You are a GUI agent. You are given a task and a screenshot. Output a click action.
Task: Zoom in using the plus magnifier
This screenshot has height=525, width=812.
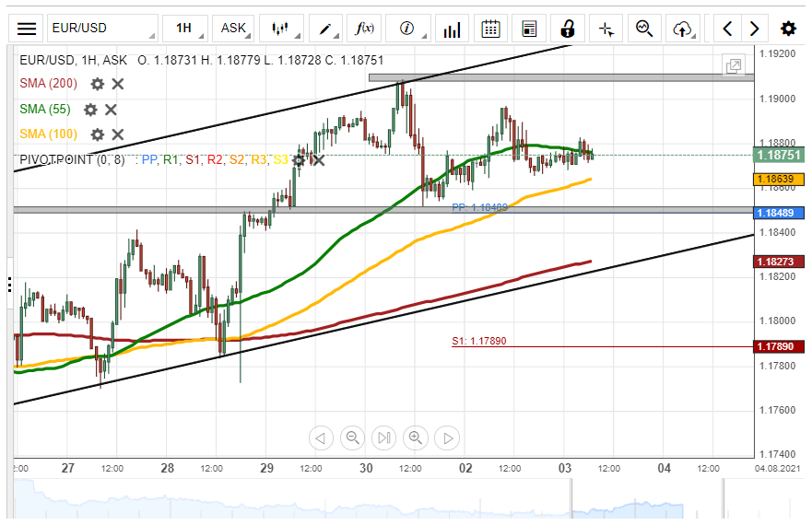click(x=416, y=438)
